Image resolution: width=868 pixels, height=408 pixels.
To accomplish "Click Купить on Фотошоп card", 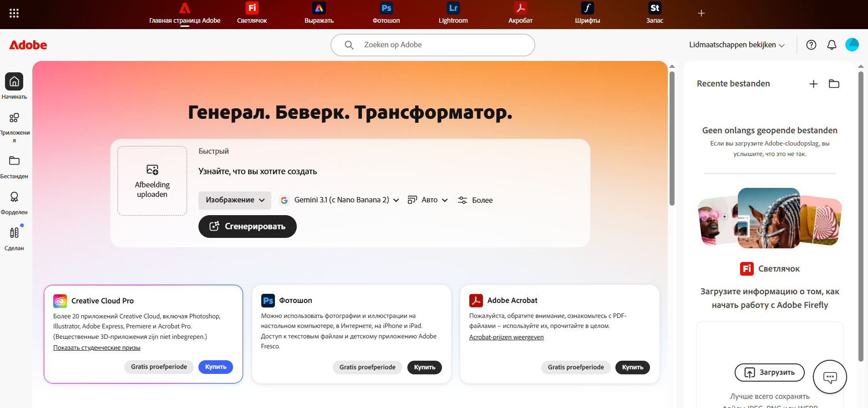I will [x=425, y=368].
